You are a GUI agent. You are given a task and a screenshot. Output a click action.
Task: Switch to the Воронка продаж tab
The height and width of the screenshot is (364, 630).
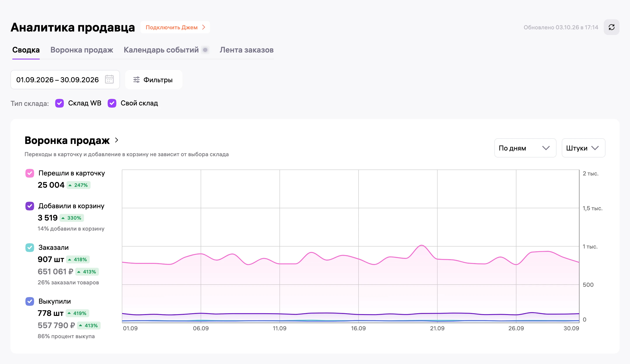[82, 50]
